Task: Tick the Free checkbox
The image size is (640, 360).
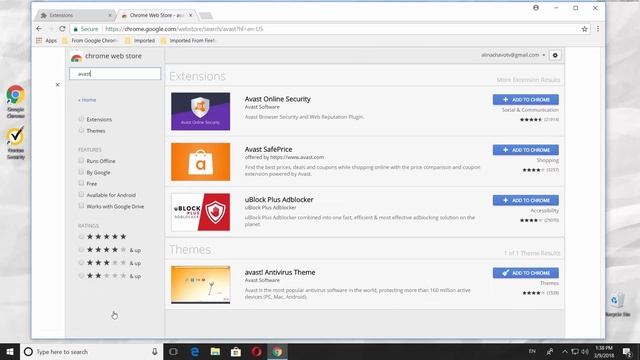Action: coord(81,183)
